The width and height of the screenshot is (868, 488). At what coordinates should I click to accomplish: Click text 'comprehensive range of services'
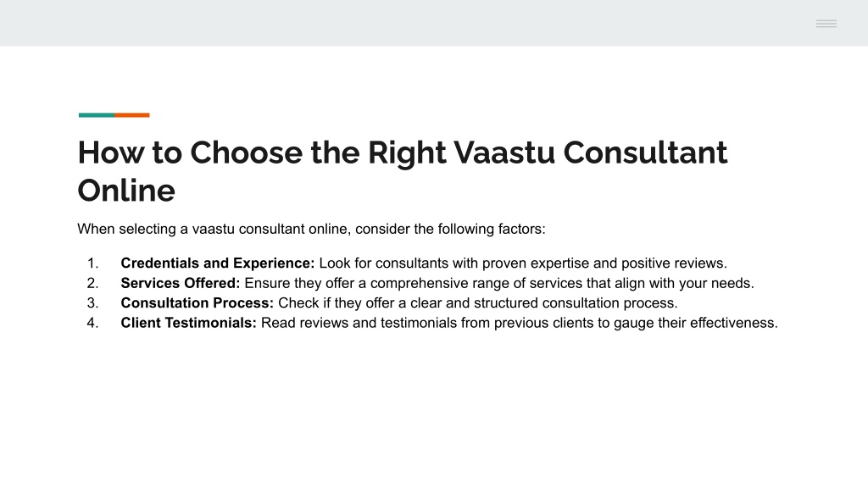point(476,283)
